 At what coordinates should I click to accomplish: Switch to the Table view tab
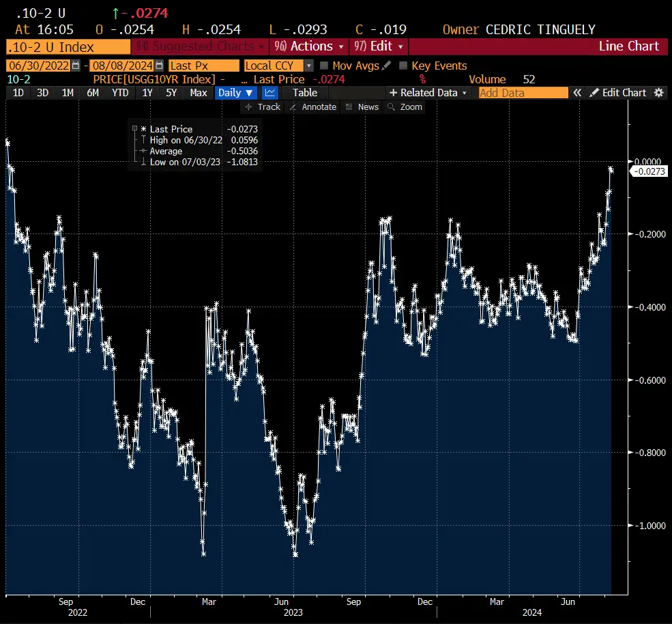tap(305, 93)
